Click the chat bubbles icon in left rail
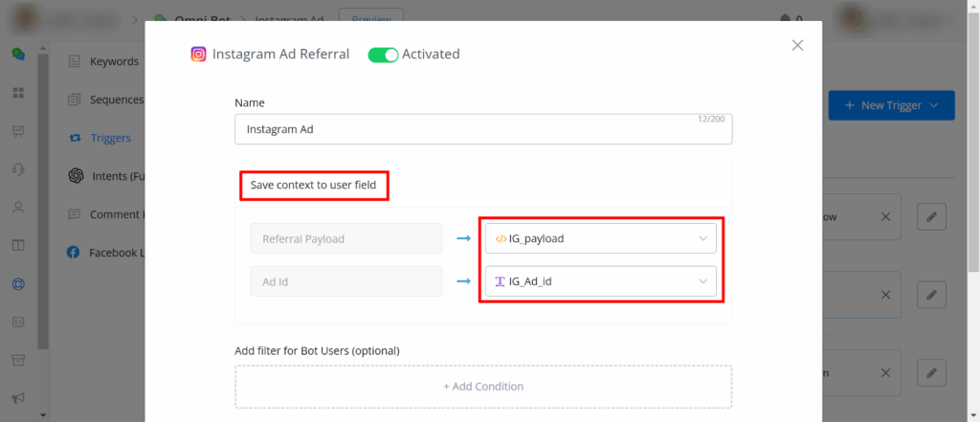 pos(17,55)
